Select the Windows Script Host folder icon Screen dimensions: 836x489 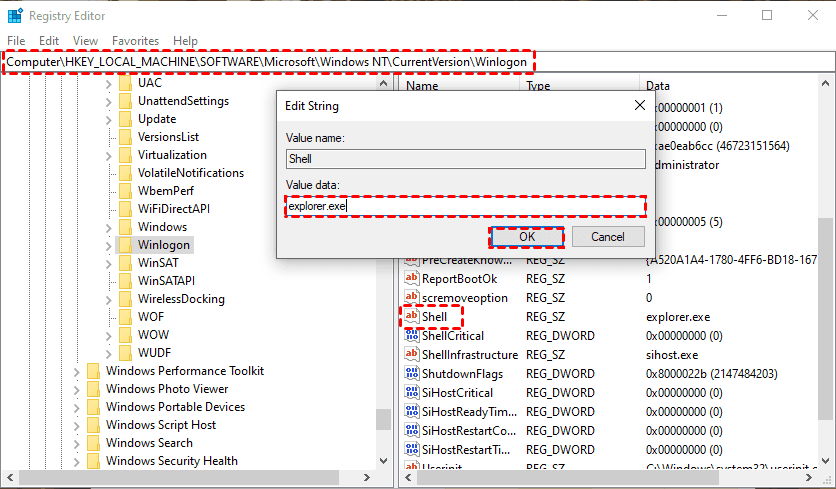click(93, 425)
